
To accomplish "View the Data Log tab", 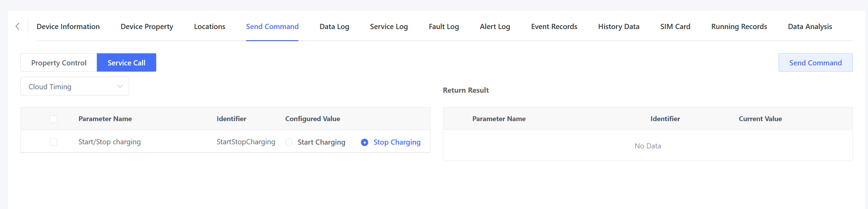I will coord(334,27).
